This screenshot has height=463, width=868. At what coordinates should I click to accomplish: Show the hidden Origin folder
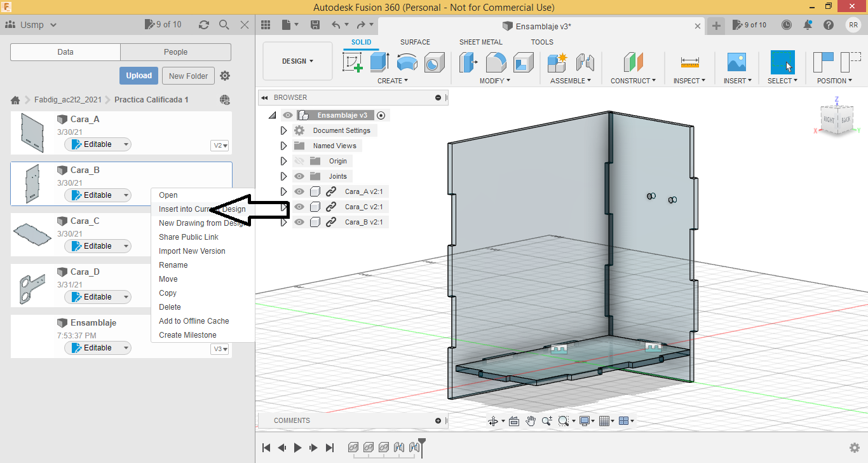pyautogui.click(x=299, y=161)
